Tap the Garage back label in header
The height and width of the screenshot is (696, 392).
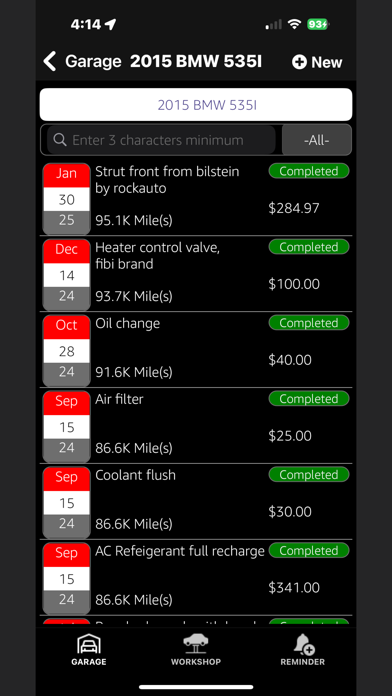tap(93, 61)
